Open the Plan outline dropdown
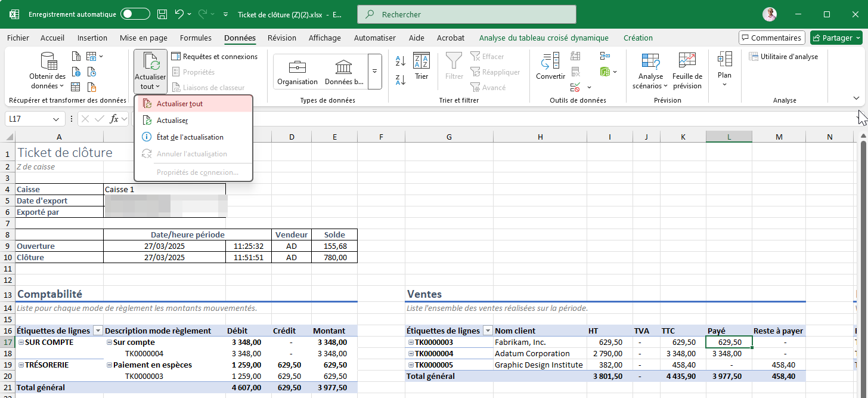868x398 pixels. [724, 69]
